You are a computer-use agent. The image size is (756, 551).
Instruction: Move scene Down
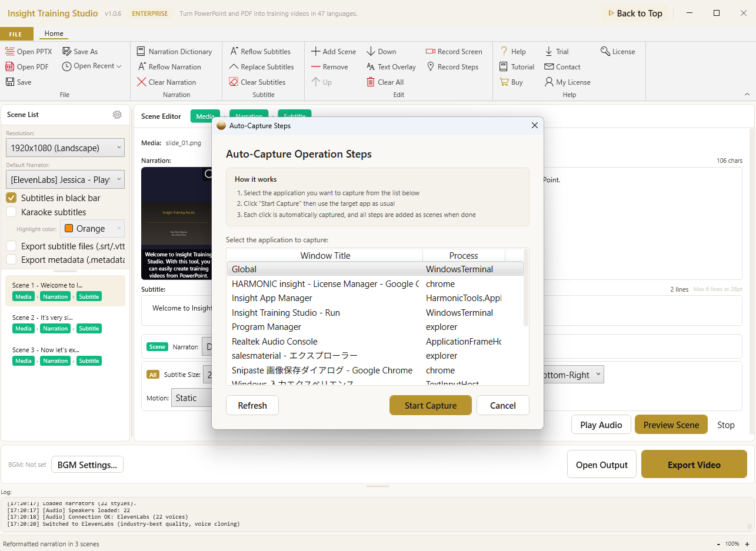point(381,52)
